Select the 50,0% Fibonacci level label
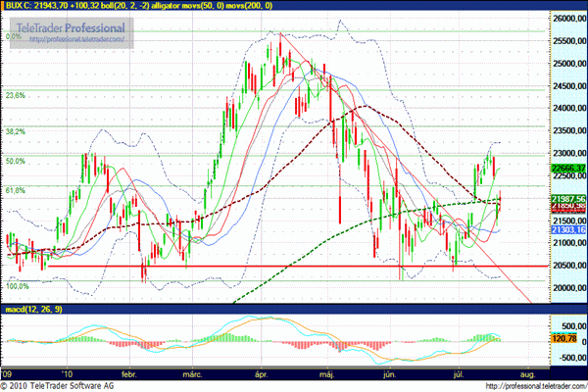The width and height of the screenshot is (588, 392). [x=15, y=161]
